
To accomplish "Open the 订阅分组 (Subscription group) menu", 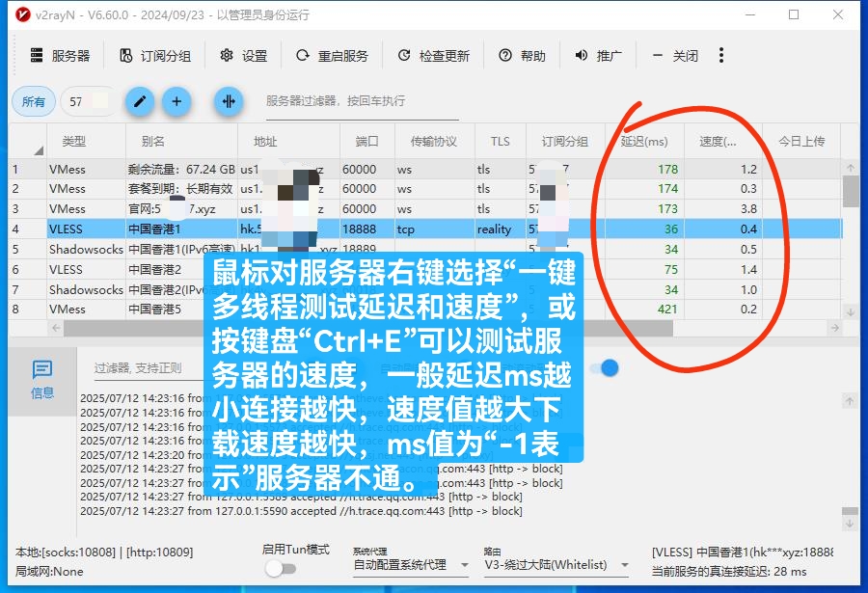I will click(x=154, y=55).
